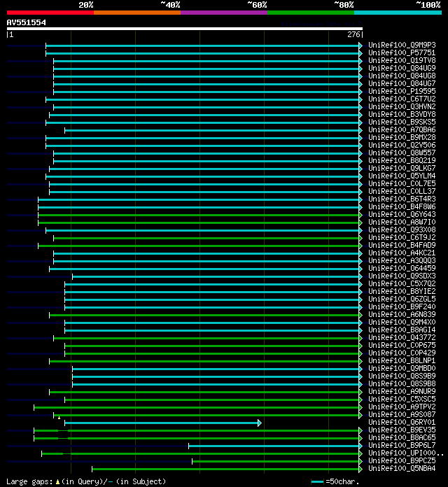The image size is (448, 487).
Task: Select the UniRef100_Q9SDX3 label
Action: [x=402, y=276]
